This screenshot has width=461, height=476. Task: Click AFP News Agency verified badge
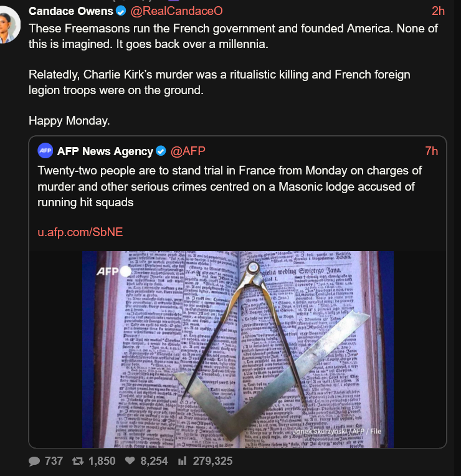[x=161, y=151]
